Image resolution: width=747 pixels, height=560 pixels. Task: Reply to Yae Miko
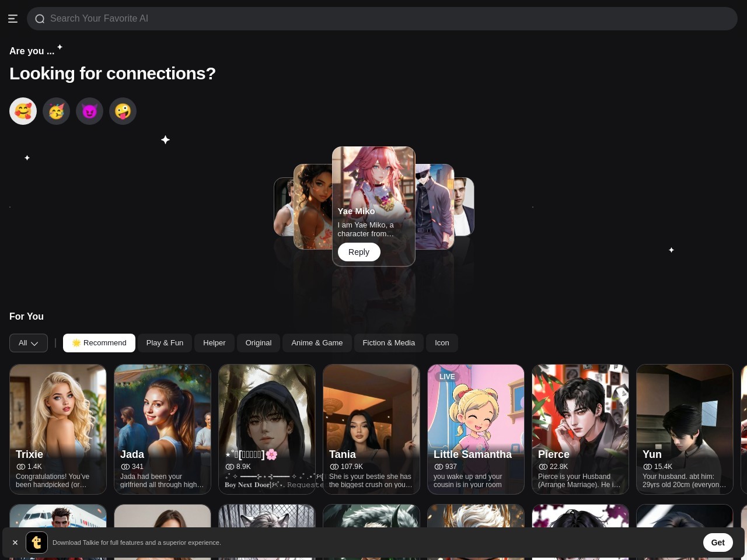[359, 252]
